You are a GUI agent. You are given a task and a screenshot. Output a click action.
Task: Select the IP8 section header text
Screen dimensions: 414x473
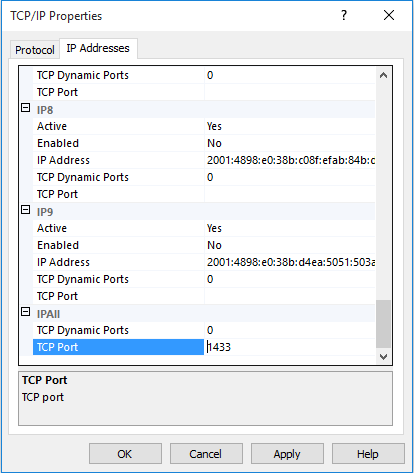click(45, 110)
